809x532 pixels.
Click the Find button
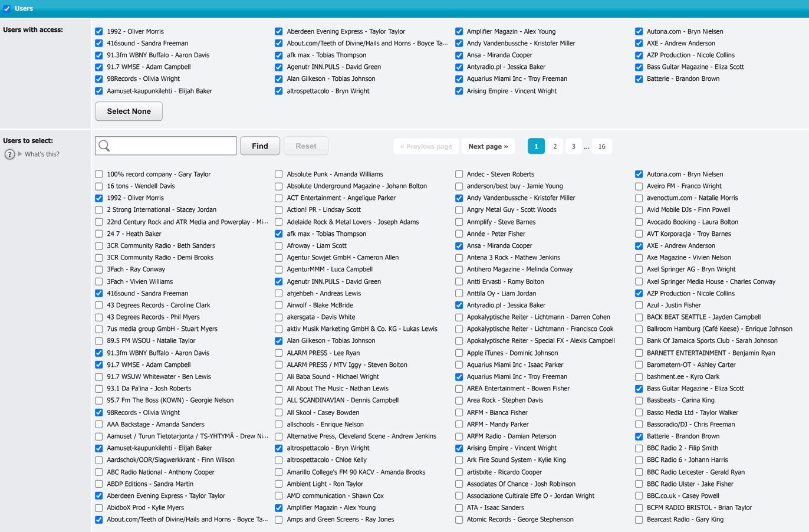click(260, 146)
